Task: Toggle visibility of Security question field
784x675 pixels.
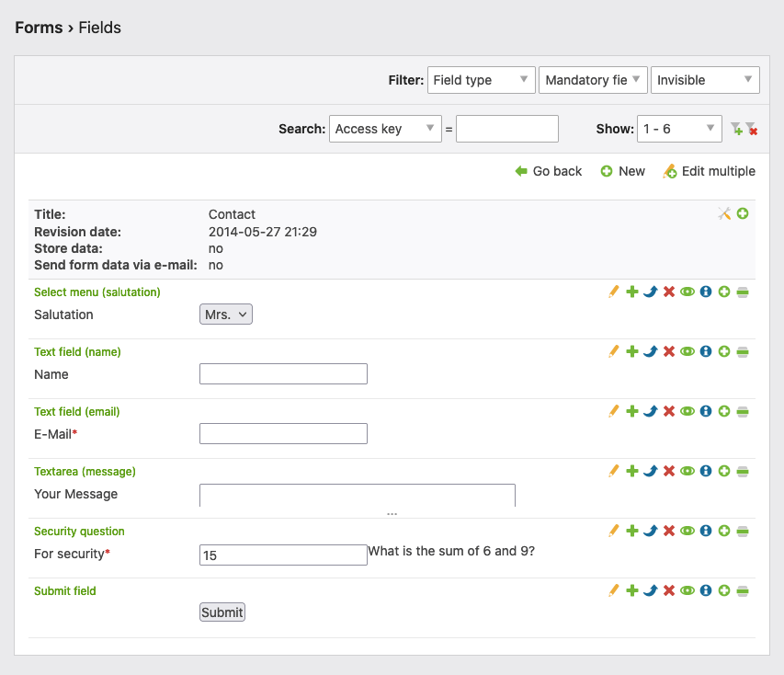Action: click(687, 531)
